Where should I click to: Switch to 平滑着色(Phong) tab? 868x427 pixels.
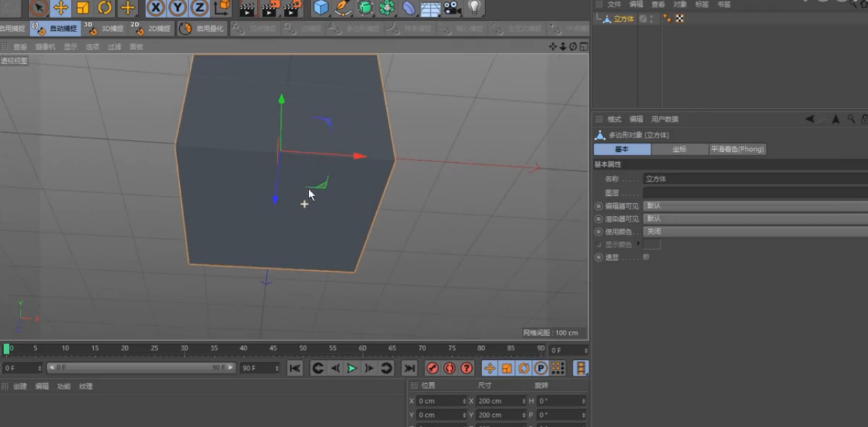click(737, 149)
